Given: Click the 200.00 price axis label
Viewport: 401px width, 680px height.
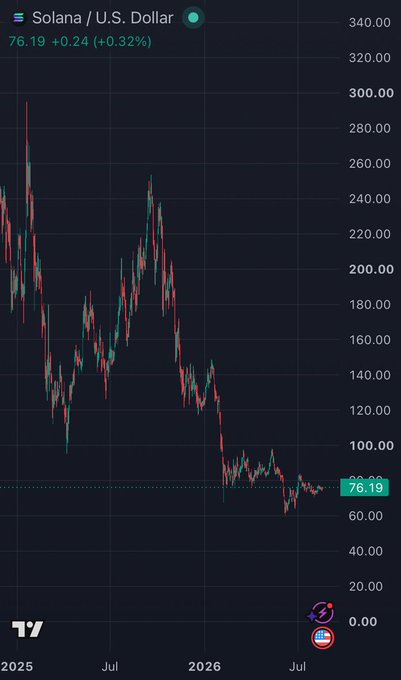Looking at the screenshot, I should pyautogui.click(x=371, y=269).
